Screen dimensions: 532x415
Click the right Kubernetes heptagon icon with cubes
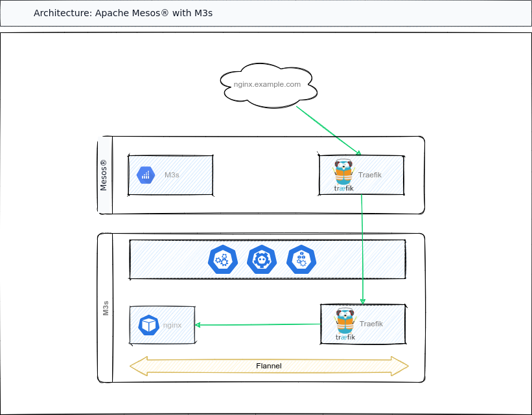[301, 260]
